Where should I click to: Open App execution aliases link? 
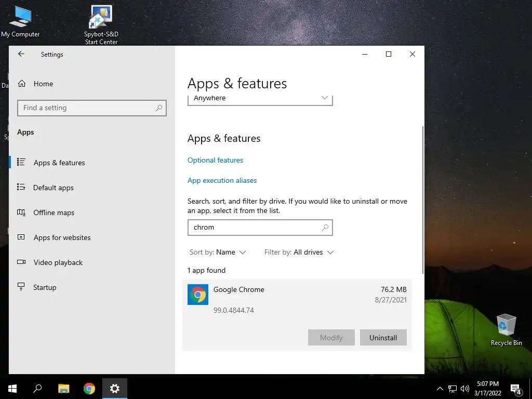tap(222, 180)
